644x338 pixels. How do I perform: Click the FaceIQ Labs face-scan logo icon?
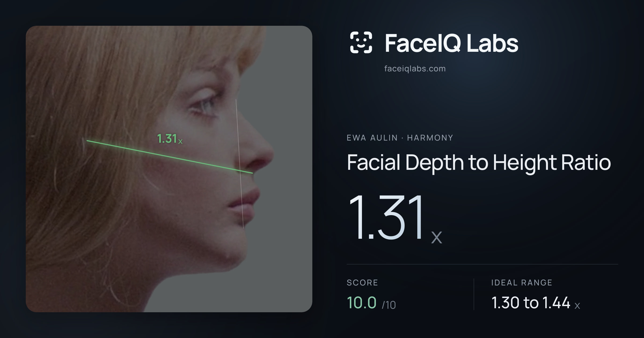[361, 42]
